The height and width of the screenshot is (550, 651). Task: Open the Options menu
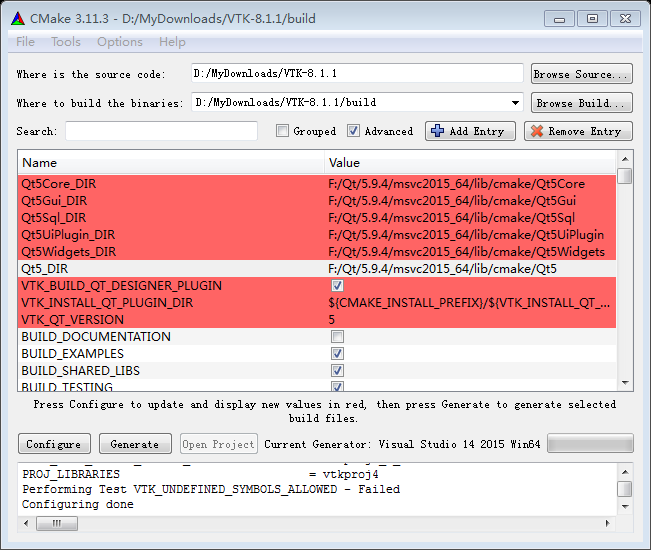pos(120,42)
